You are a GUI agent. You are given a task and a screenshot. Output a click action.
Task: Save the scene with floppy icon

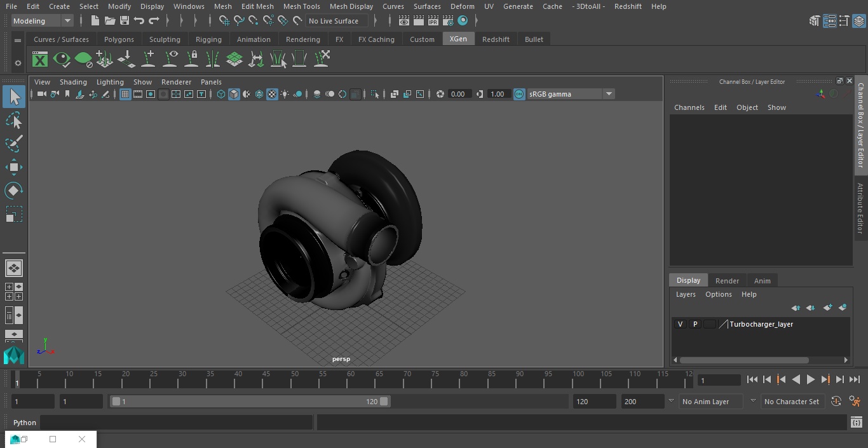click(x=125, y=21)
